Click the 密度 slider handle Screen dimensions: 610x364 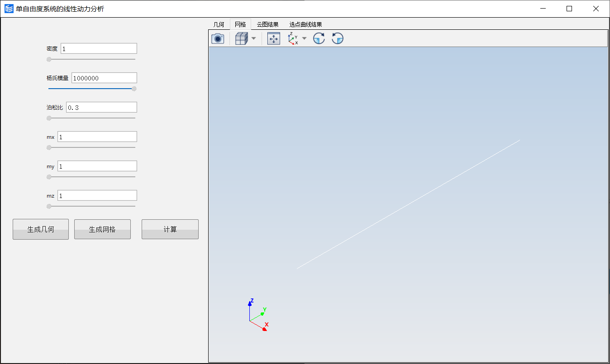point(49,59)
